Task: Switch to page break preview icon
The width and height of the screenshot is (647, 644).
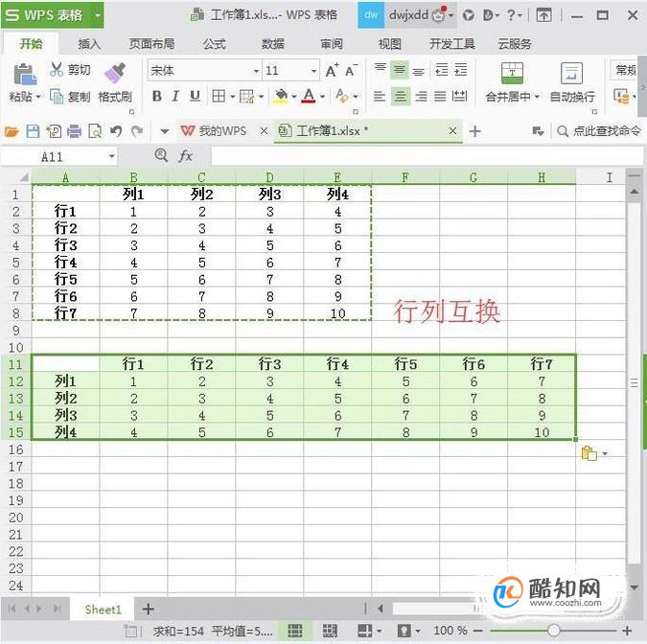Action: coord(330,631)
